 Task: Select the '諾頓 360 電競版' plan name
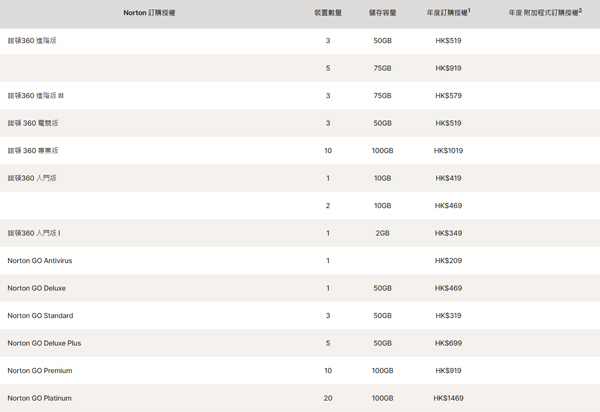pyautogui.click(x=33, y=123)
